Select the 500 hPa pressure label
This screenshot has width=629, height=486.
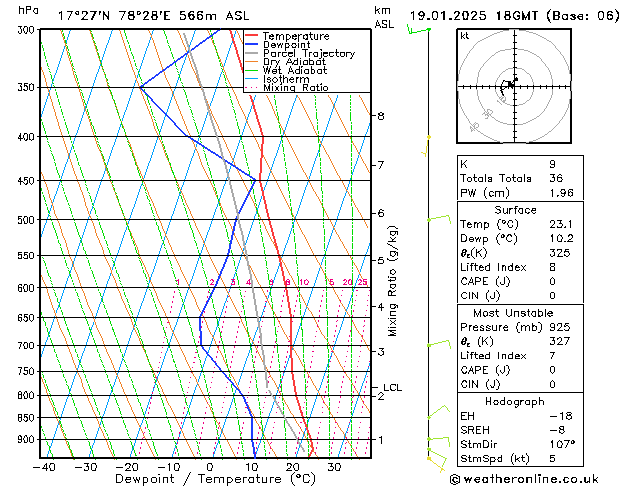(x=28, y=220)
